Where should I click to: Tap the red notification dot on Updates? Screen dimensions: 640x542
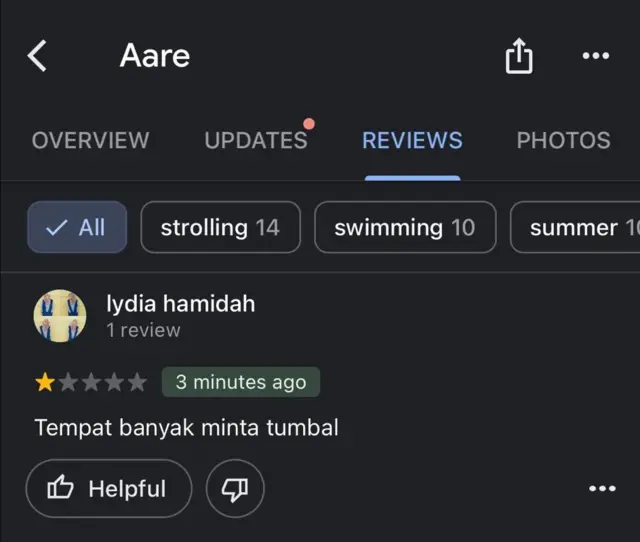(309, 124)
